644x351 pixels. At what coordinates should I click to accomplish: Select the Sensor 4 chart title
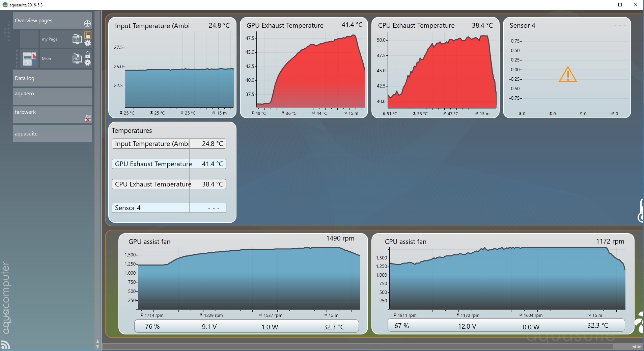pos(522,25)
